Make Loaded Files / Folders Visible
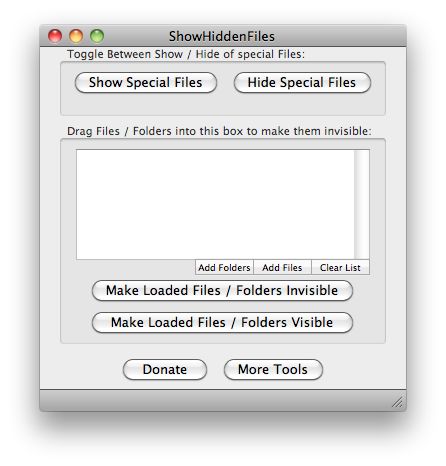 point(222,322)
